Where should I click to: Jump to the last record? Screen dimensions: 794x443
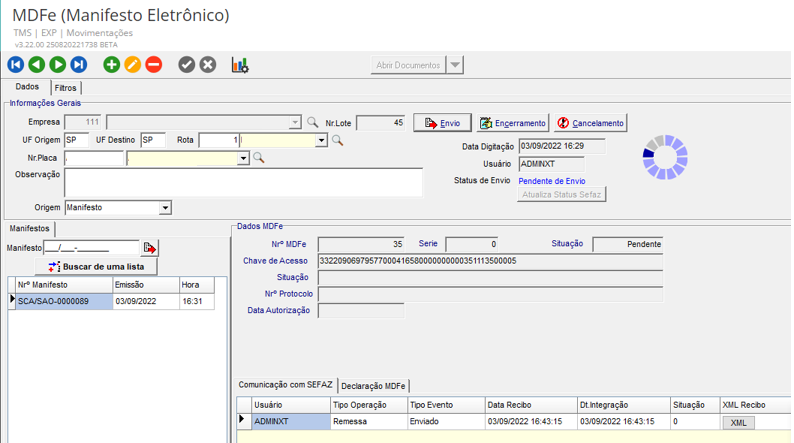click(79, 65)
